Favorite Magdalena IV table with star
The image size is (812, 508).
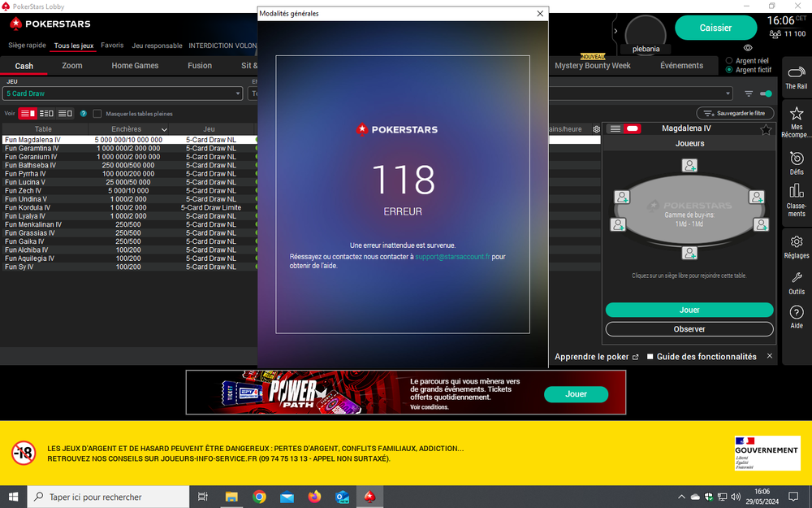(765, 129)
